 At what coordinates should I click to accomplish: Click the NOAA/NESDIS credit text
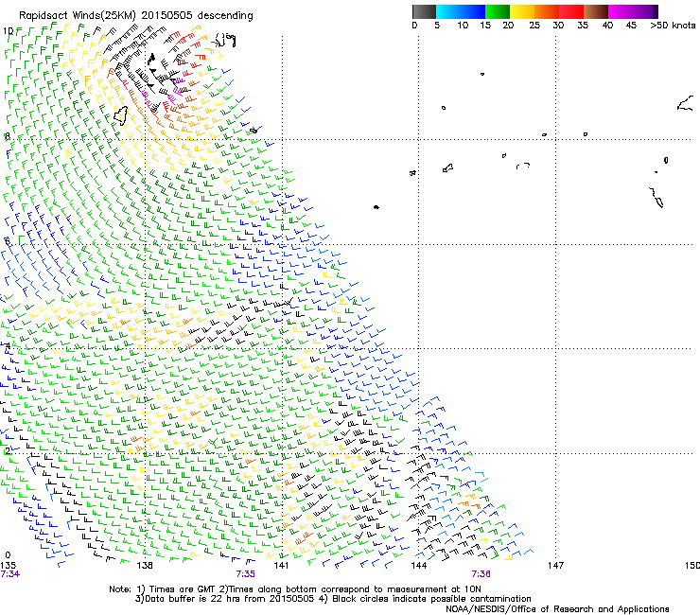coord(557,609)
